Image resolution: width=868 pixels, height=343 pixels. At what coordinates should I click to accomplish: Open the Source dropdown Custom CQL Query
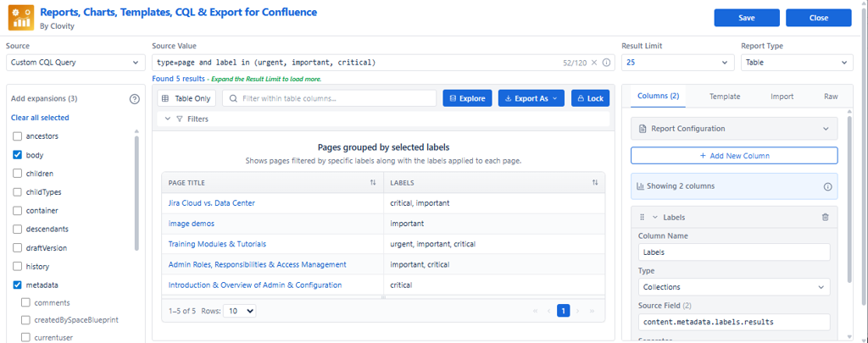point(75,63)
